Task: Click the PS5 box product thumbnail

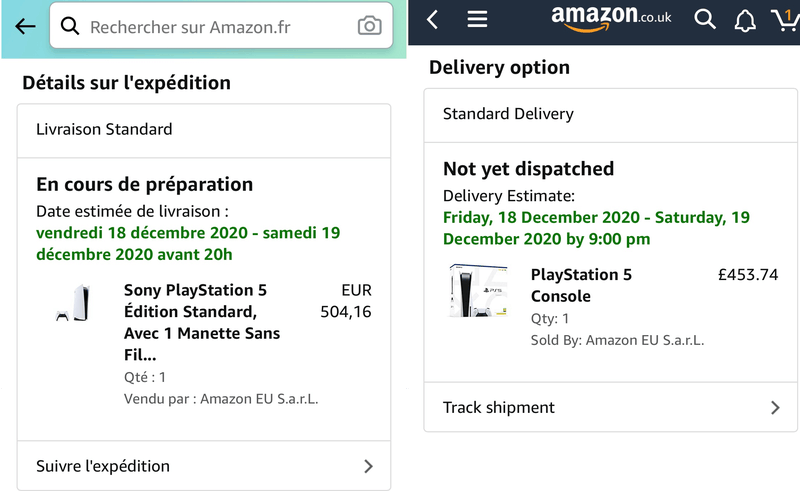Action: coord(479,291)
